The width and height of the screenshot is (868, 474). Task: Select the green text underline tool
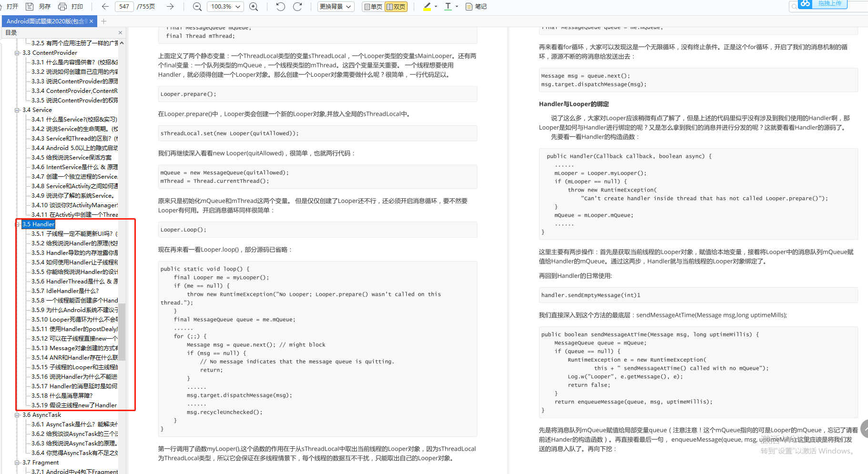point(448,7)
